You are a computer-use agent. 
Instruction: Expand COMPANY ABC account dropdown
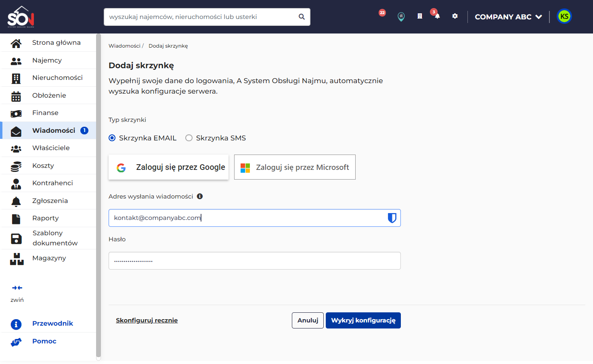tap(508, 17)
